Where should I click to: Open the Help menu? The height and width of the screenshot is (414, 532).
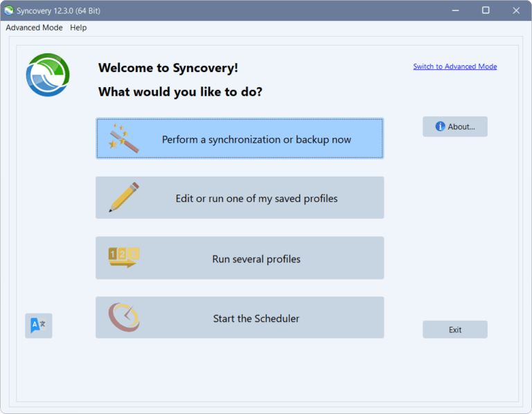coord(78,28)
